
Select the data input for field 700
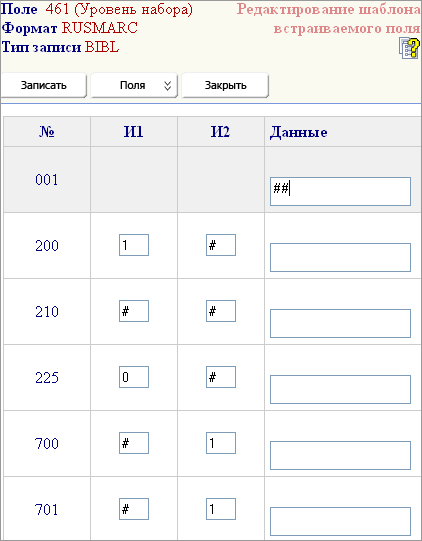tap(340, 455)
